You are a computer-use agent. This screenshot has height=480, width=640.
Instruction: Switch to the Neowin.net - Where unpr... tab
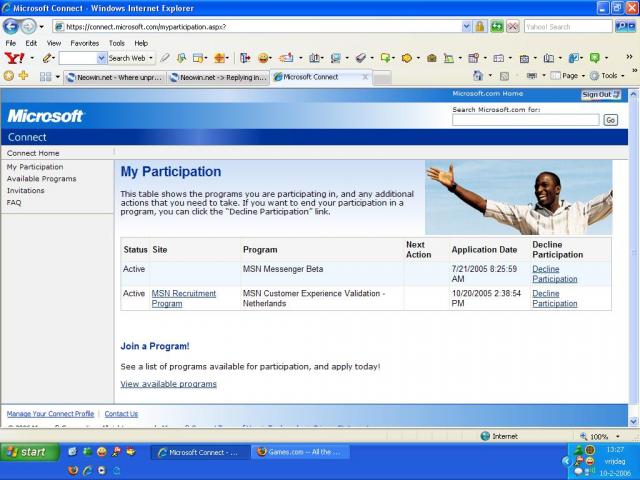tap(115, 77)
